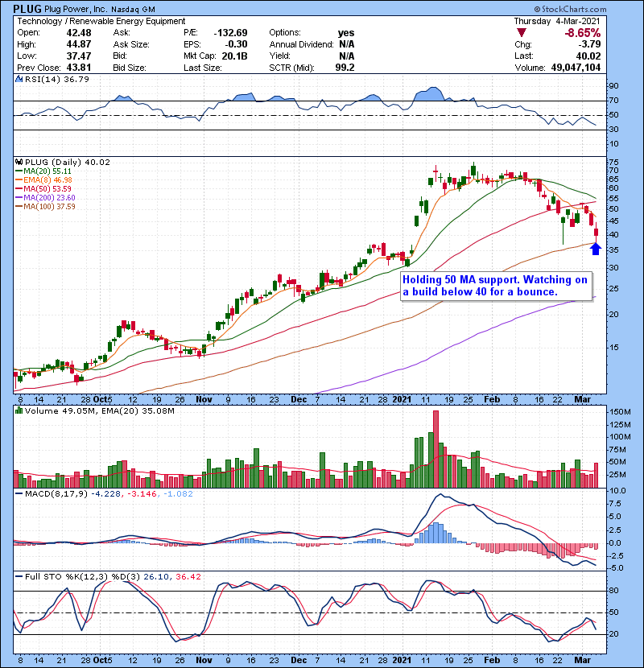Click the Chg value -3.79

[x=589, y=44]
